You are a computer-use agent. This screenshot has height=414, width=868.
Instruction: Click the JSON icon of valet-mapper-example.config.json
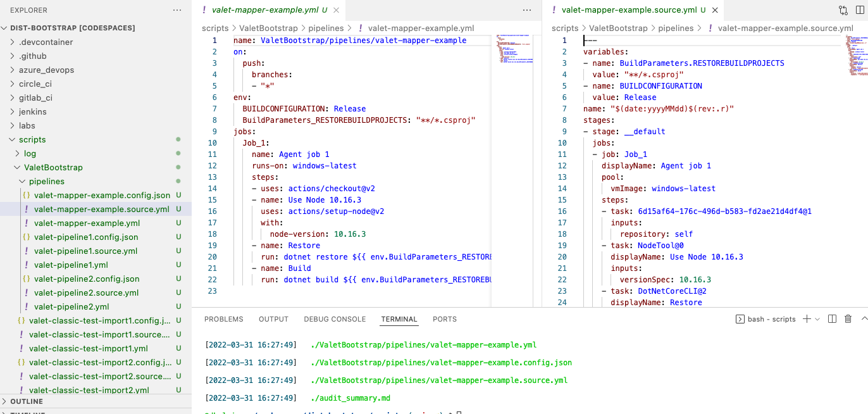pyautogui.click(x=27, y=196)
